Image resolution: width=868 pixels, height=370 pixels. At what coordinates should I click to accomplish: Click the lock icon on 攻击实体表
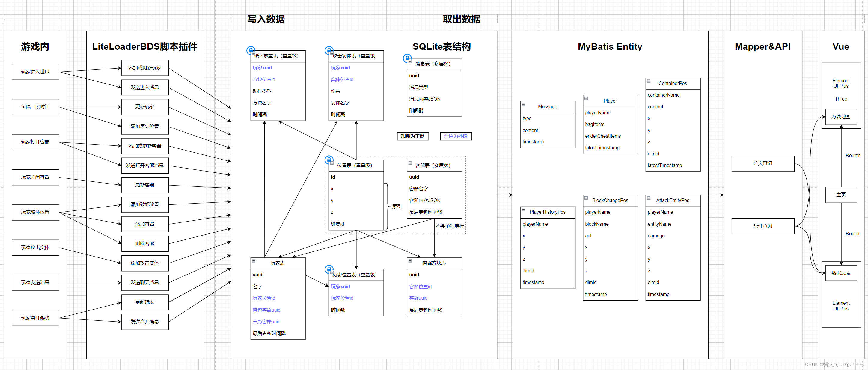coord(329,51)
